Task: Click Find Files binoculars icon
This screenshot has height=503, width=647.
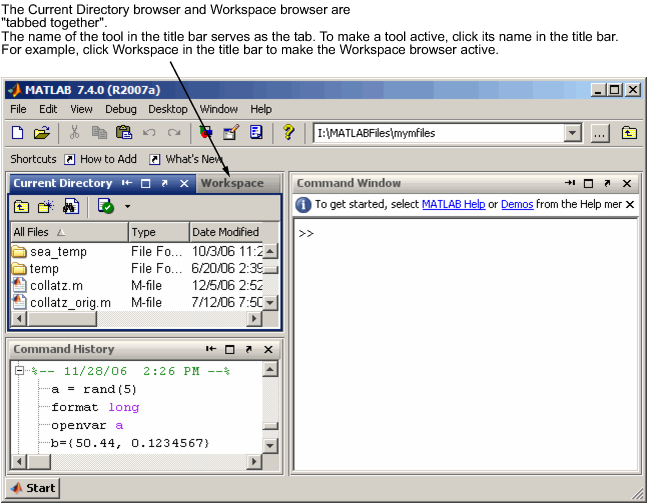Action: click(x=71, y=206)
